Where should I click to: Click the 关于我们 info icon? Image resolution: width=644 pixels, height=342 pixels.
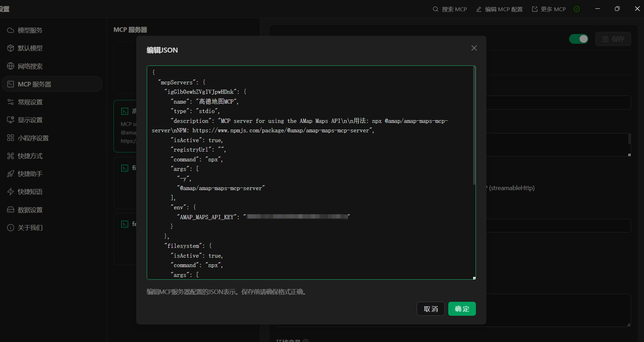11,228
